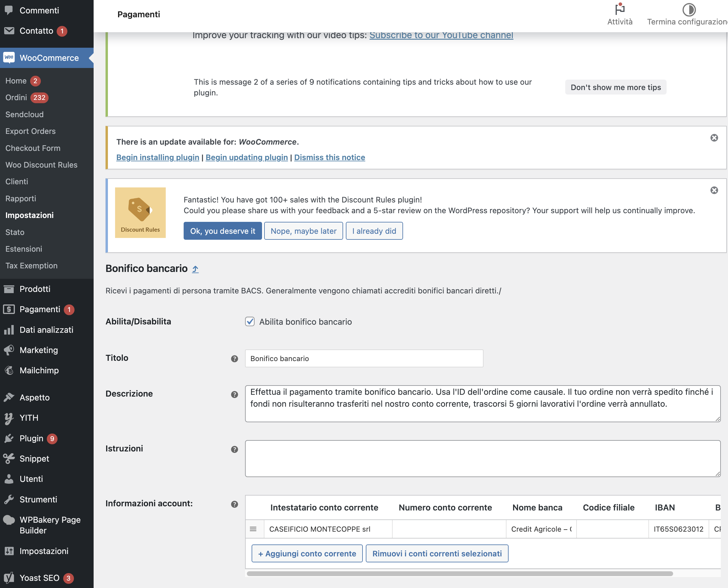
Task: Dismiss the WooCommerce update notice
Action: [x=714, y=138]
